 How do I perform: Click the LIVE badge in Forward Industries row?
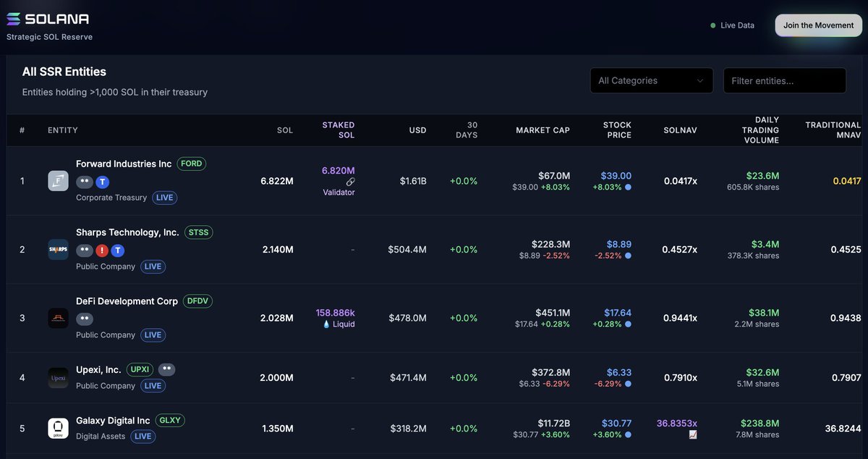click(164, 198)
